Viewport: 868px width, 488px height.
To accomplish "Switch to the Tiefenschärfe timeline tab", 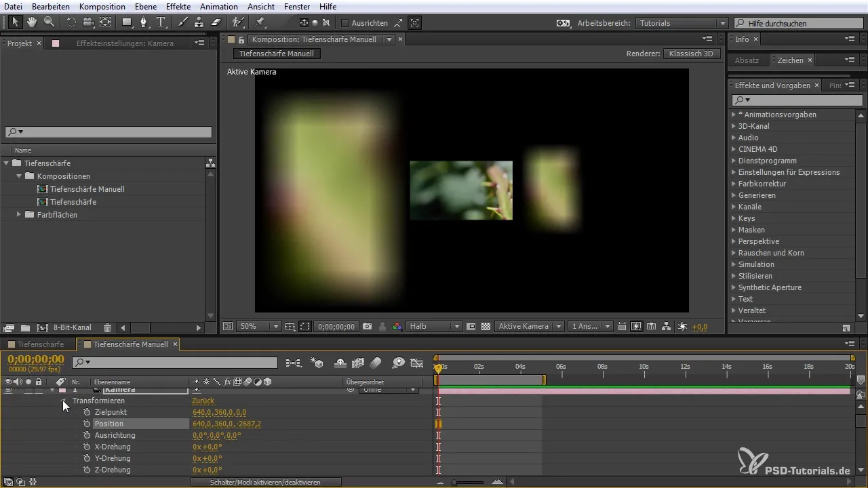I will click(x=40, y=344).
